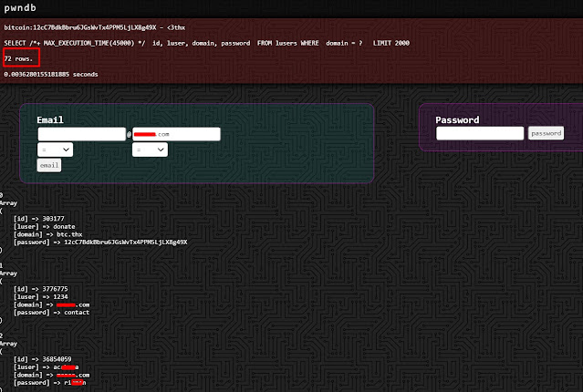Screen dimensions: 583x392
Task: Select the redacted domain in record 1
Action: point(51,304)
